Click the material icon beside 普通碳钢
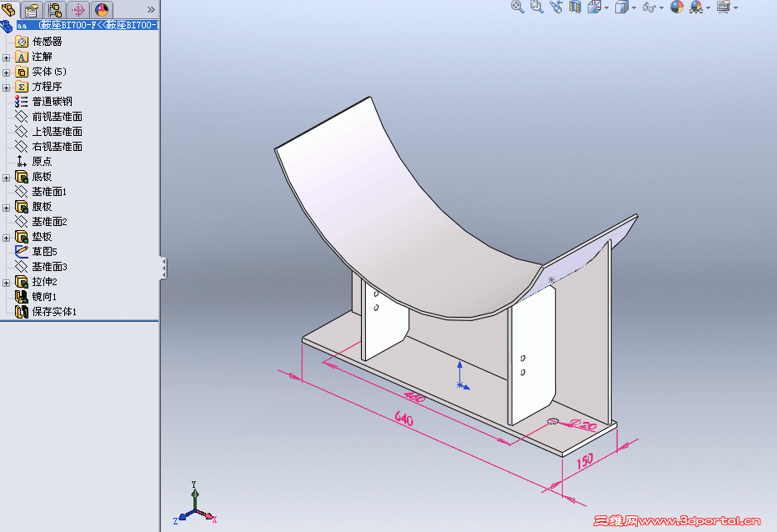777x532 pixels. (x=22, y=102)
